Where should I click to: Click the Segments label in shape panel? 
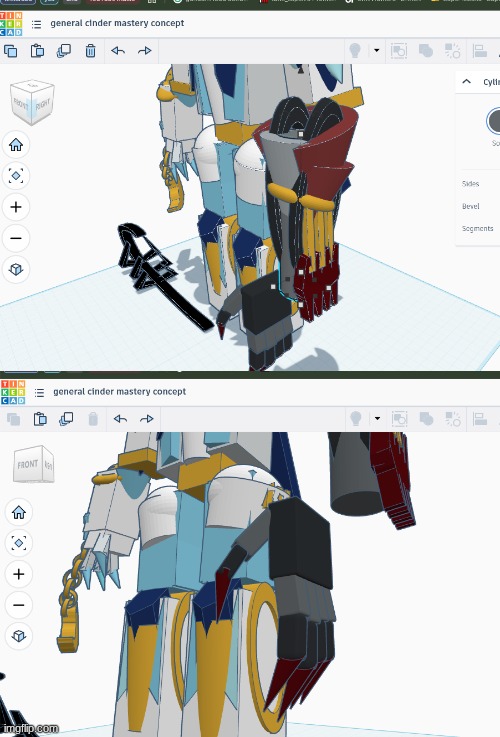tap(477, 228)
